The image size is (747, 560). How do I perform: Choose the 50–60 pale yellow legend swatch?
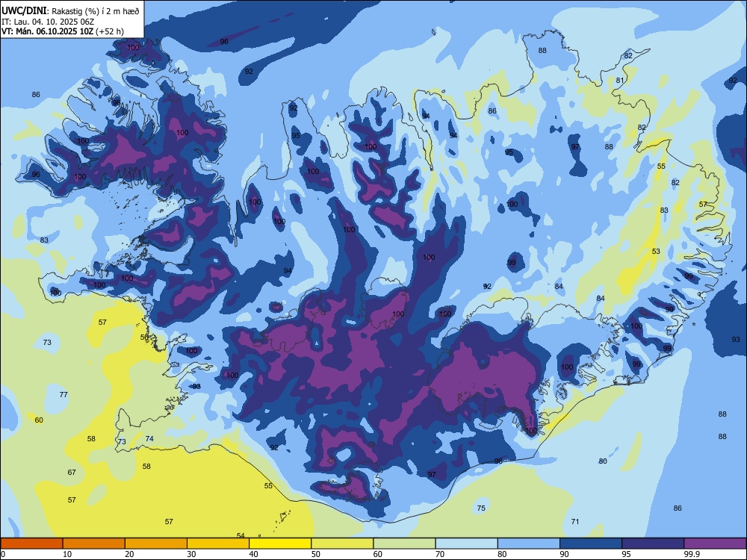[342, 544]
